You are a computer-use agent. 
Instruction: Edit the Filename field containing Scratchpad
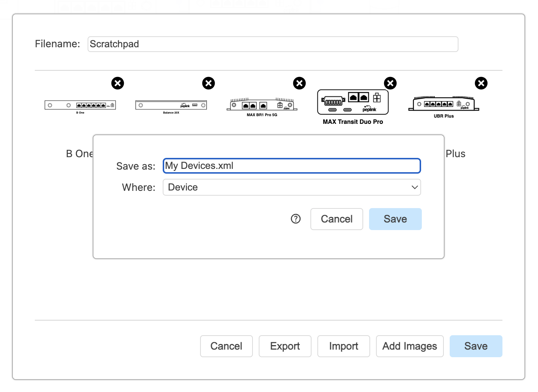[x=273, y=44]
